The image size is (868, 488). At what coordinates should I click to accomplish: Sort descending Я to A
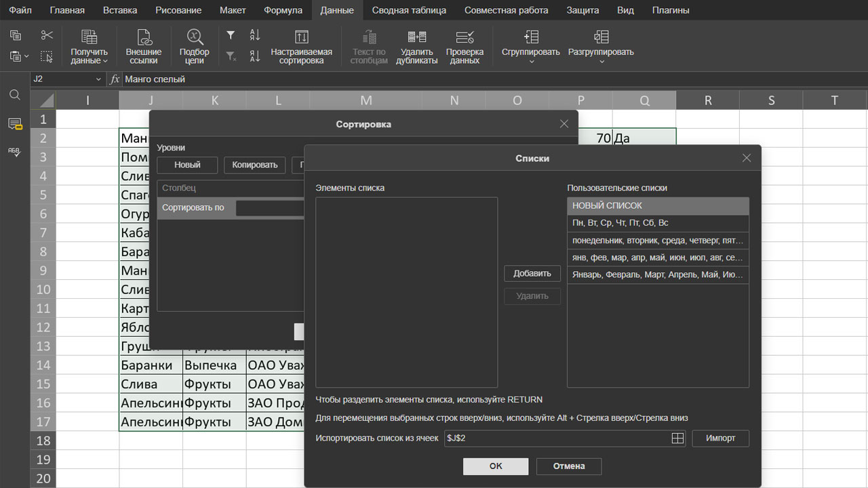[x=255, y=56]
